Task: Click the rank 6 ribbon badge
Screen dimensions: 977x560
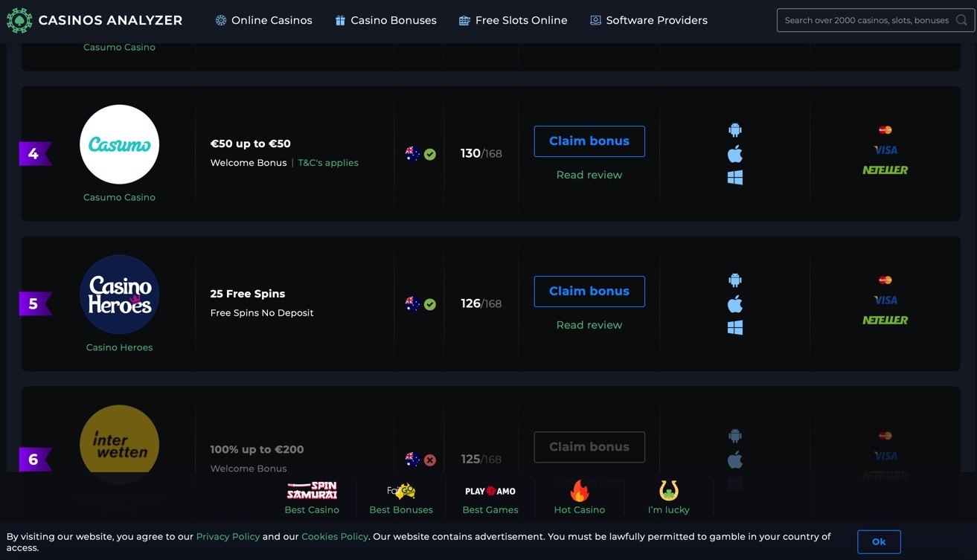Action: (35, 460)
